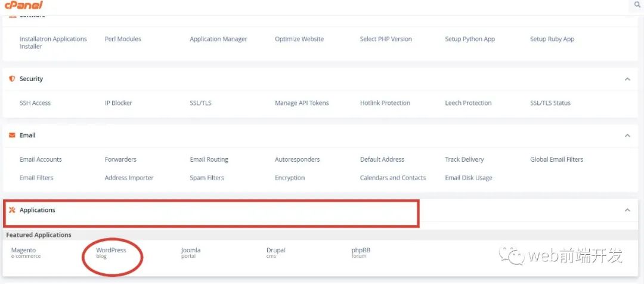The width and height of the screenshot is (644, 284).
Task: Click the Security shield icon
Action: [x=12, y=79]
